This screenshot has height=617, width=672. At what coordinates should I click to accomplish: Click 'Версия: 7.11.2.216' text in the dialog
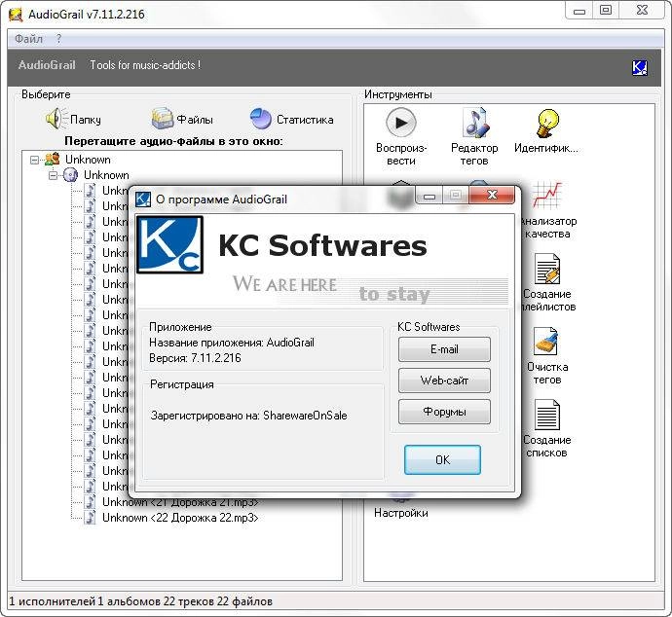coord(195,358)
